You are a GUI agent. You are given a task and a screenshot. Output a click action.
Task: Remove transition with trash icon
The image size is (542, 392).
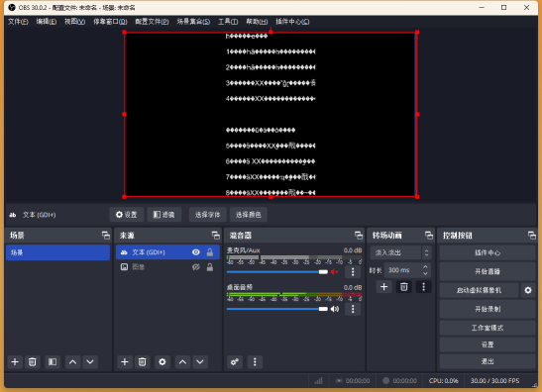403,287
